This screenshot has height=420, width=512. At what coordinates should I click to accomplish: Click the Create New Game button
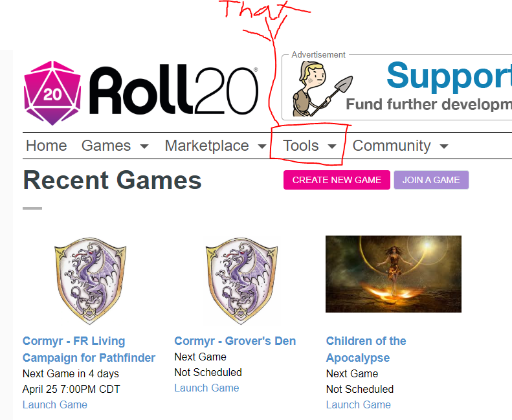click(337, 180)
